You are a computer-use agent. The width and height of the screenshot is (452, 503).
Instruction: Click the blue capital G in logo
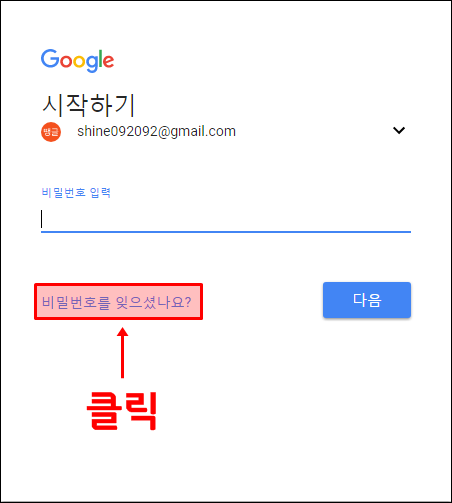coord(50,59)
